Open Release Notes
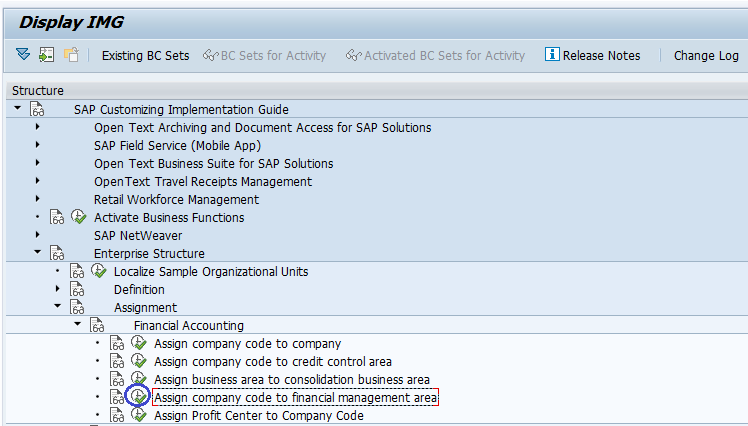Screen dimensions: 748x426 tap(593, 56)
